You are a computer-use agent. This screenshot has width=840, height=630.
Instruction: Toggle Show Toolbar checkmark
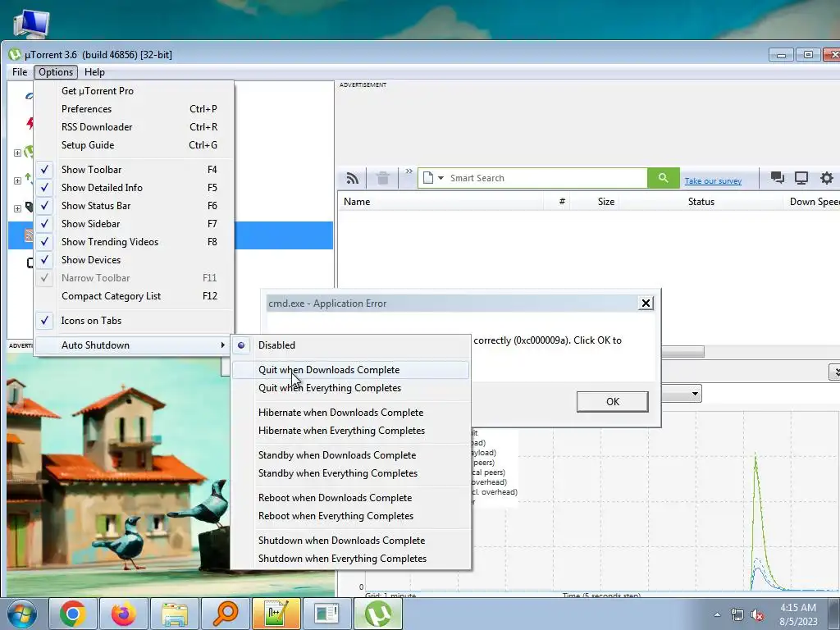[134, 169]
